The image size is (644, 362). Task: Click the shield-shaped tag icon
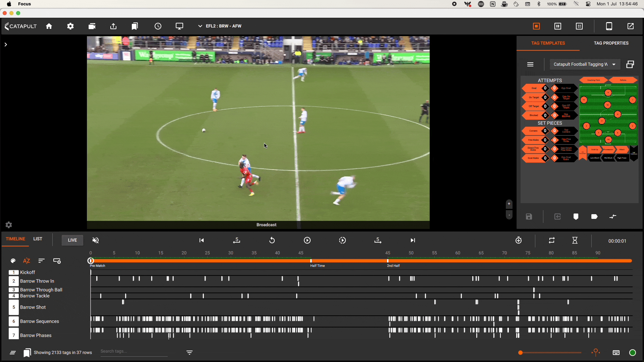tap(576, 217)
